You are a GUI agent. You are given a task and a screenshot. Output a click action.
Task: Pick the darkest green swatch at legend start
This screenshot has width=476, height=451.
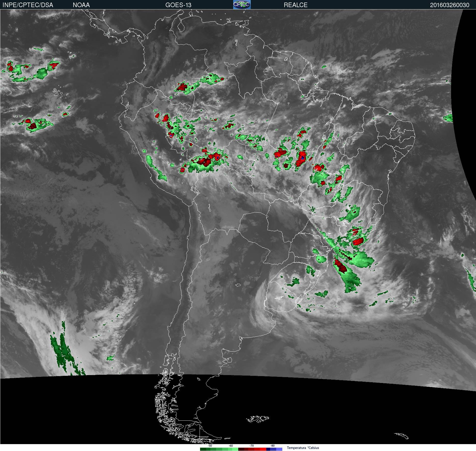tap(203, 449)
